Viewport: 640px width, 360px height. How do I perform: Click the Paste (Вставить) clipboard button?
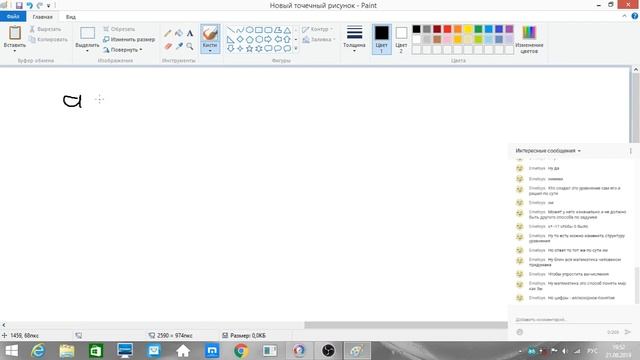(x=15, y=33)
